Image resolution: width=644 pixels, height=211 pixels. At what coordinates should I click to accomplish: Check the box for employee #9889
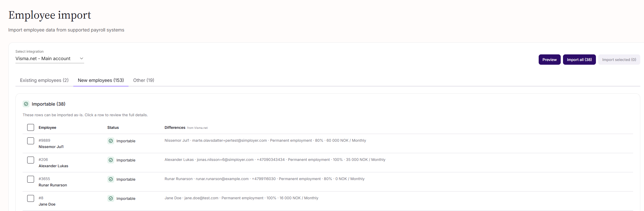31,141
